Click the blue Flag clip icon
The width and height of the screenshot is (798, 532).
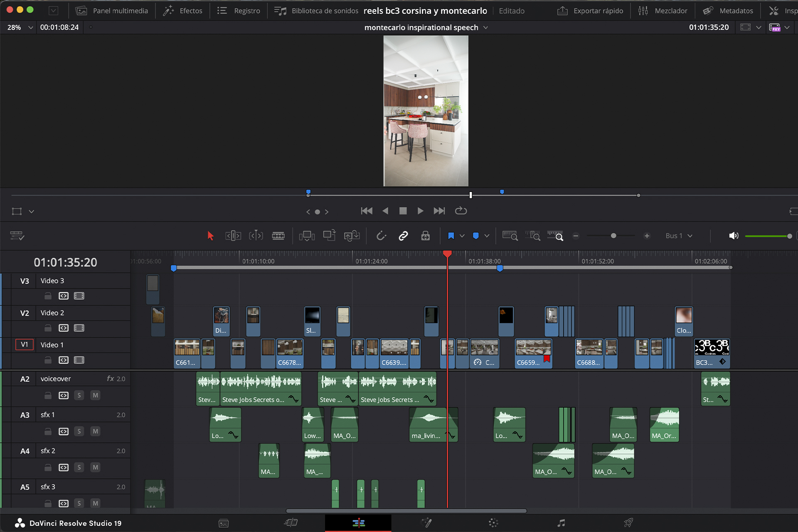[451, 236]
